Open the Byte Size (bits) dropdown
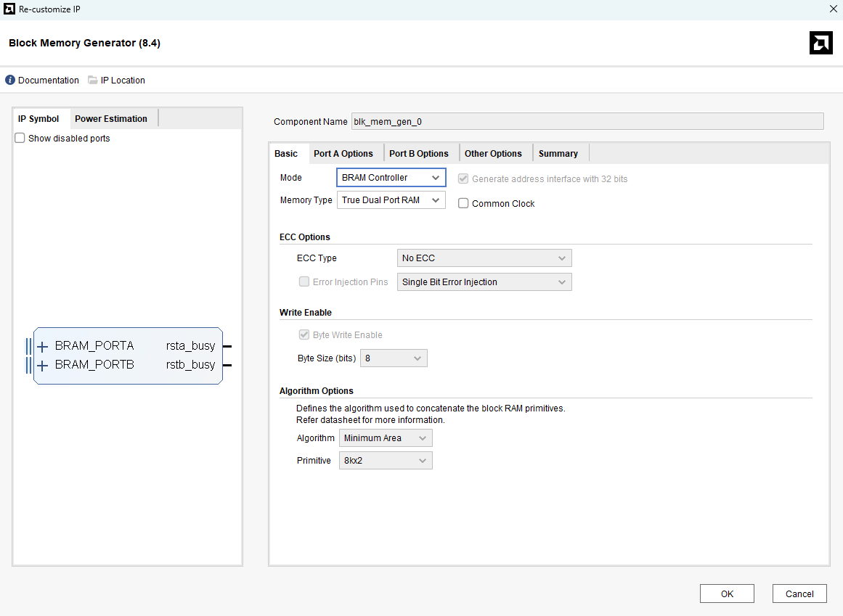 tap(394, 358)
